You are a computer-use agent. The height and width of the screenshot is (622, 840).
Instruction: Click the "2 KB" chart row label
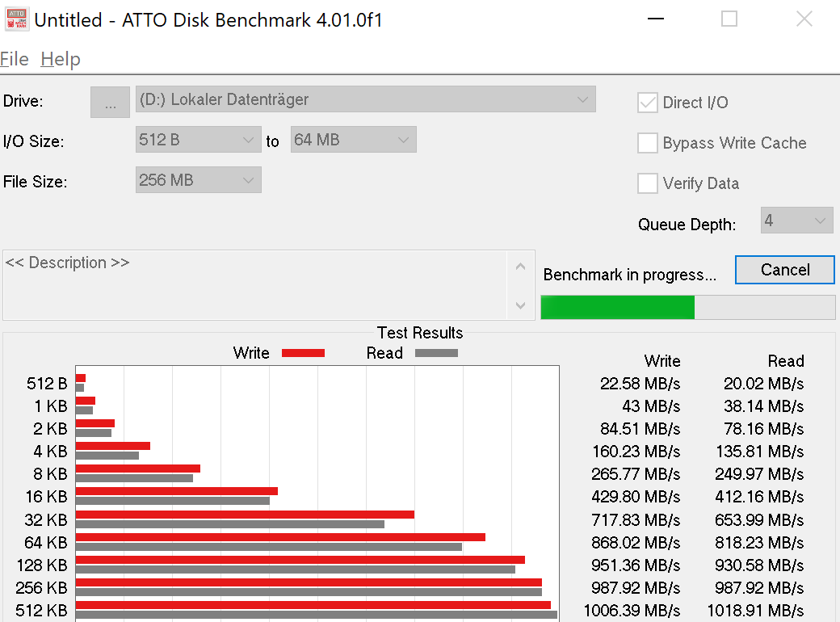(x=50, y=429)
